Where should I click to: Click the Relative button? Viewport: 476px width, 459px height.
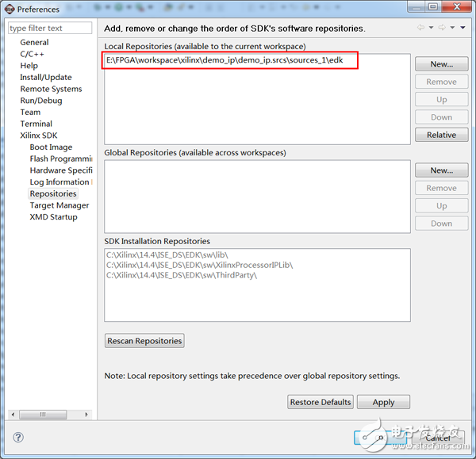coord(441,135)
